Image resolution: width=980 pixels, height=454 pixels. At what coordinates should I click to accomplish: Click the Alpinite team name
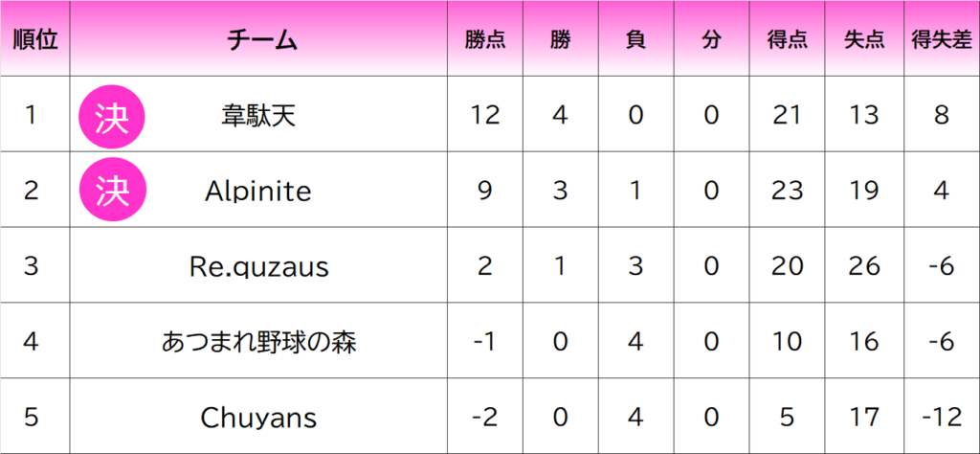[x=258, y=192]
